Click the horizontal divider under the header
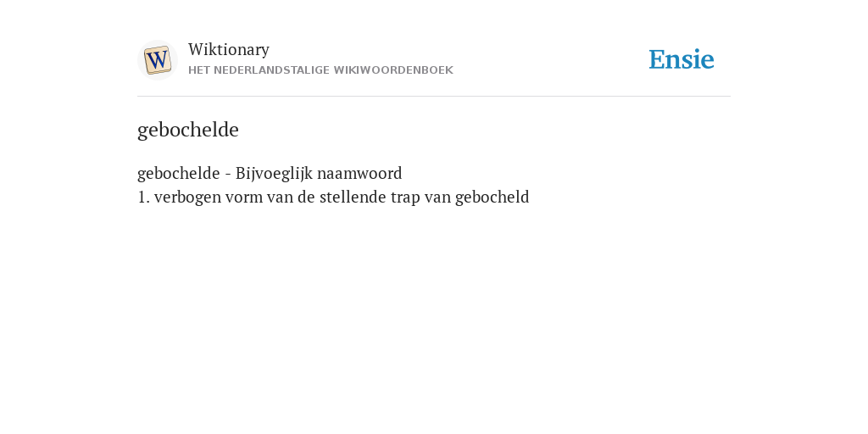Screen dimensions: 868x434 click(x=434, y=97)
